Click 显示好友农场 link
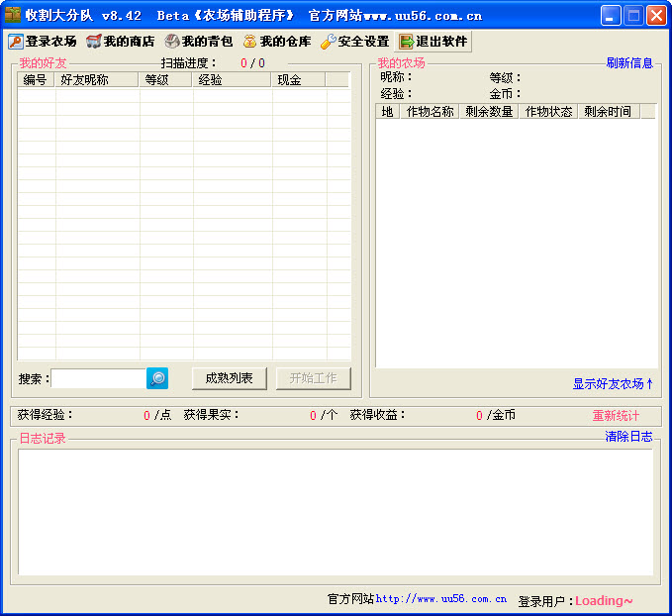The image size is (672, 616). (x=613, y=383)
